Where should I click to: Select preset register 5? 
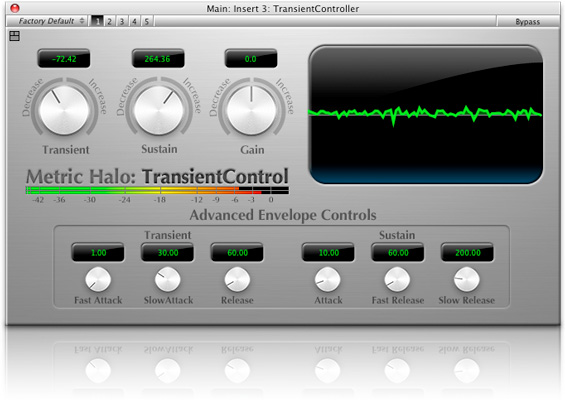pyautogui.click(x=147, y=21)
